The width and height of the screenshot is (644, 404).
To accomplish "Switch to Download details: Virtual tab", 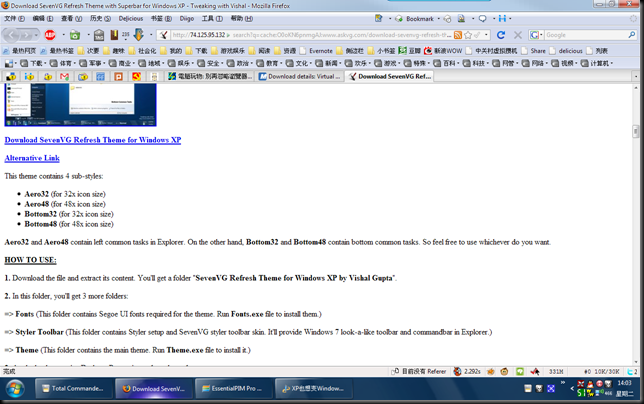I will pos(299,76).
